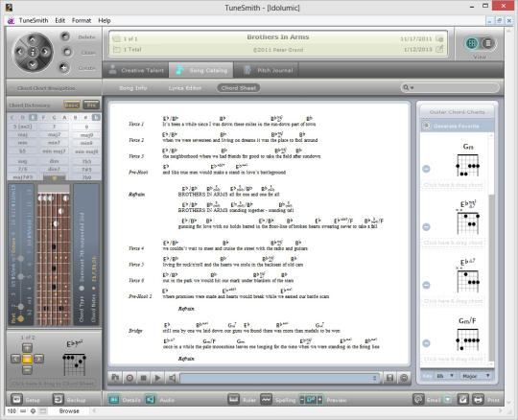Click the play button in audio bar

tap(157, 378)
